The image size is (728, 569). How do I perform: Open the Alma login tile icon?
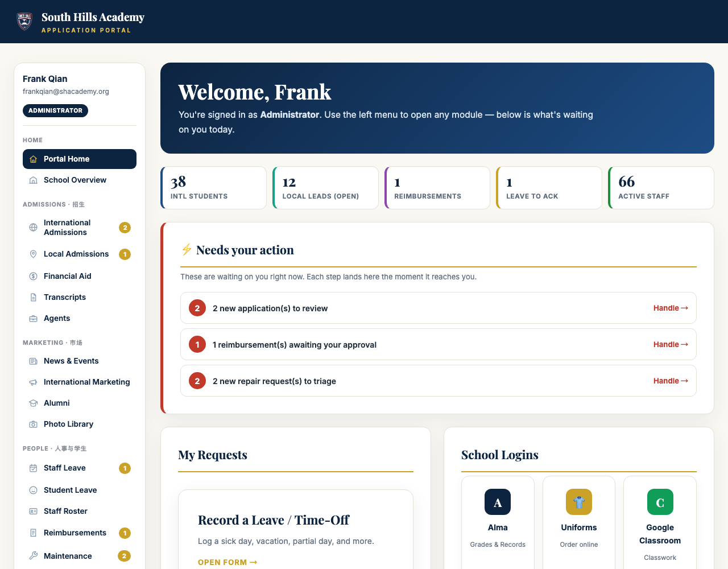[x=498, y=502]
